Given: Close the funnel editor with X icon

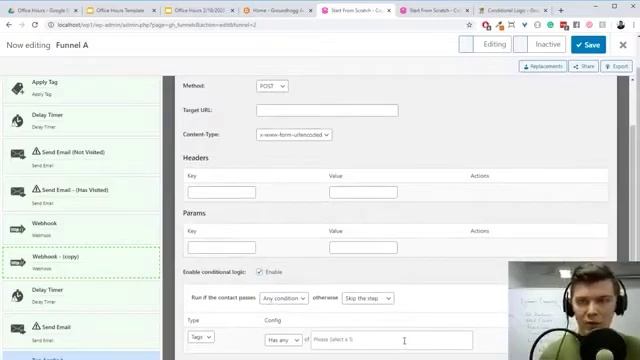Looking at the screenshot, I should click(623, 45).
